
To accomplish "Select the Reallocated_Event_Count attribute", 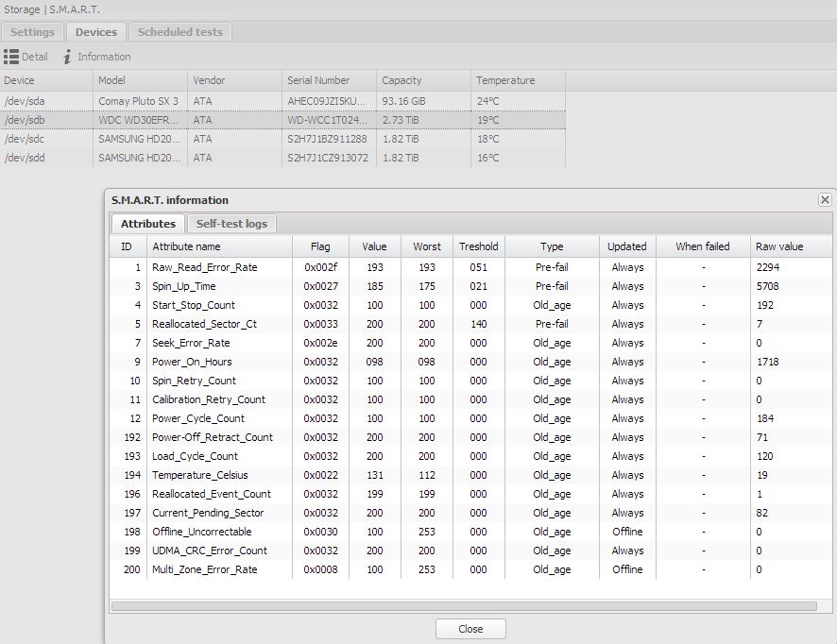I will pyautogui.click(x=470, y=494).
